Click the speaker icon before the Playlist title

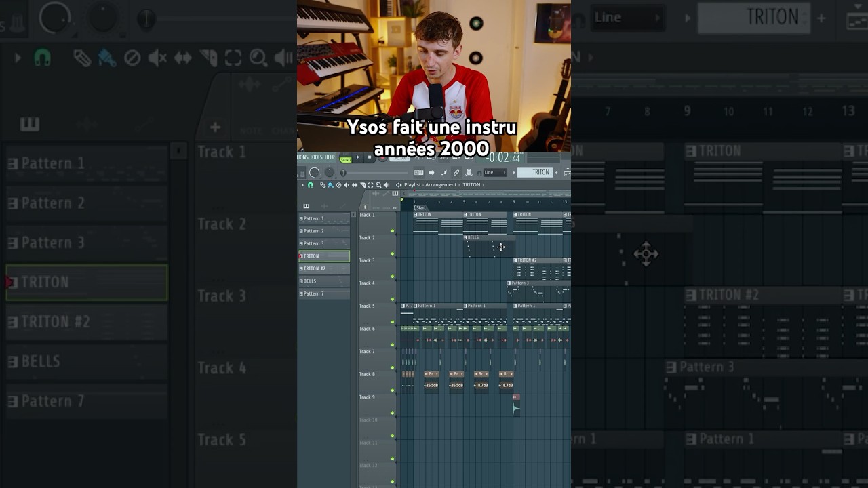[x=399, y=185]
